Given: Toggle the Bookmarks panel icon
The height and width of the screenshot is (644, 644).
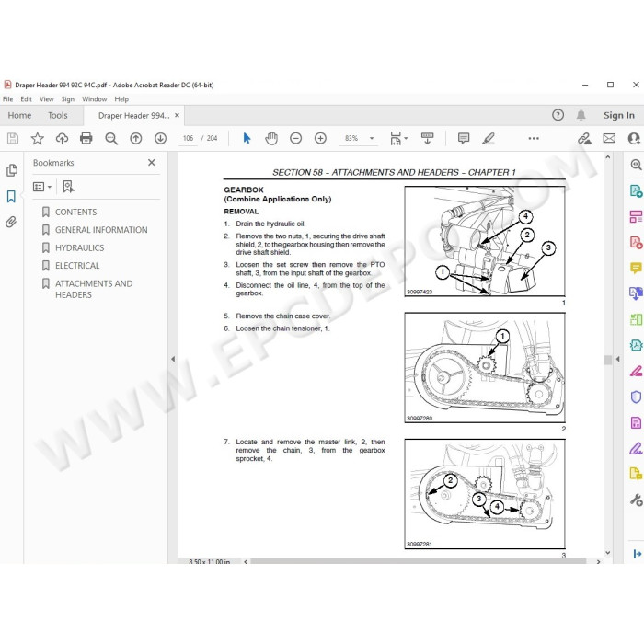Looking at the screenshot, I should point(11,196).
